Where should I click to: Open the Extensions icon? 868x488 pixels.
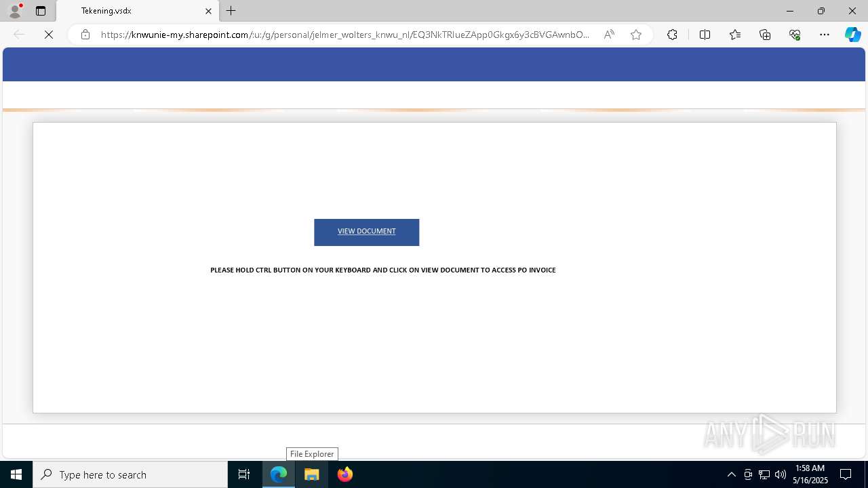(x=672, y=35)
